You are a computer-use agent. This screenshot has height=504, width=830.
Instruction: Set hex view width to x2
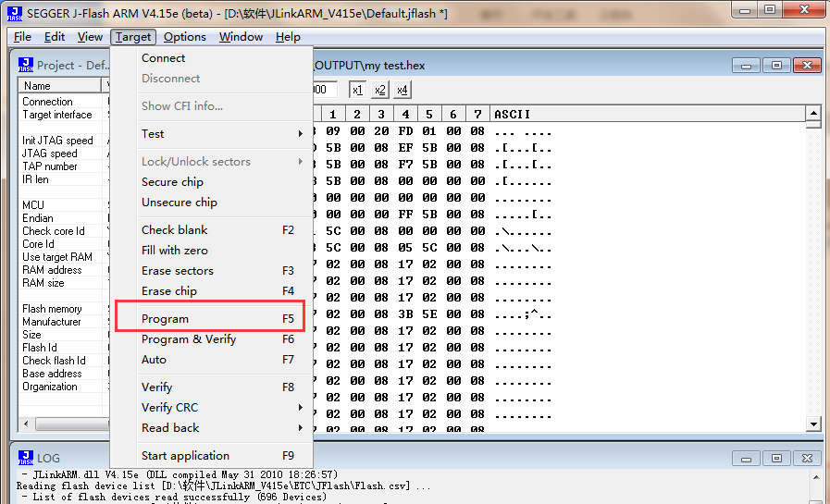[380, 90]
